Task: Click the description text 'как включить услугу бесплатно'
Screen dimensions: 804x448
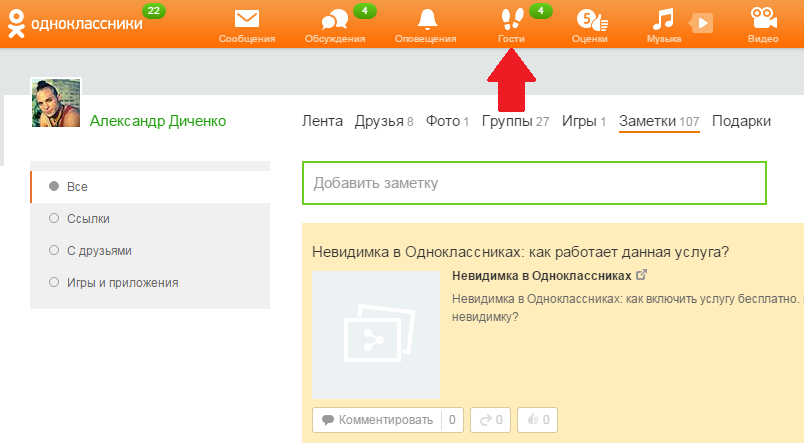Action: 712,299
